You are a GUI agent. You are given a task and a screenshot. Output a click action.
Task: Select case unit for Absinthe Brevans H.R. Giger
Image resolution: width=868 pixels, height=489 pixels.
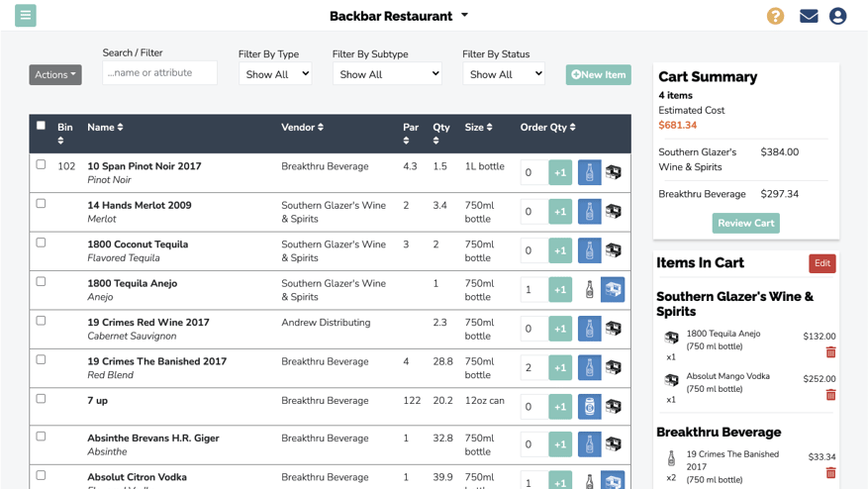614,444
